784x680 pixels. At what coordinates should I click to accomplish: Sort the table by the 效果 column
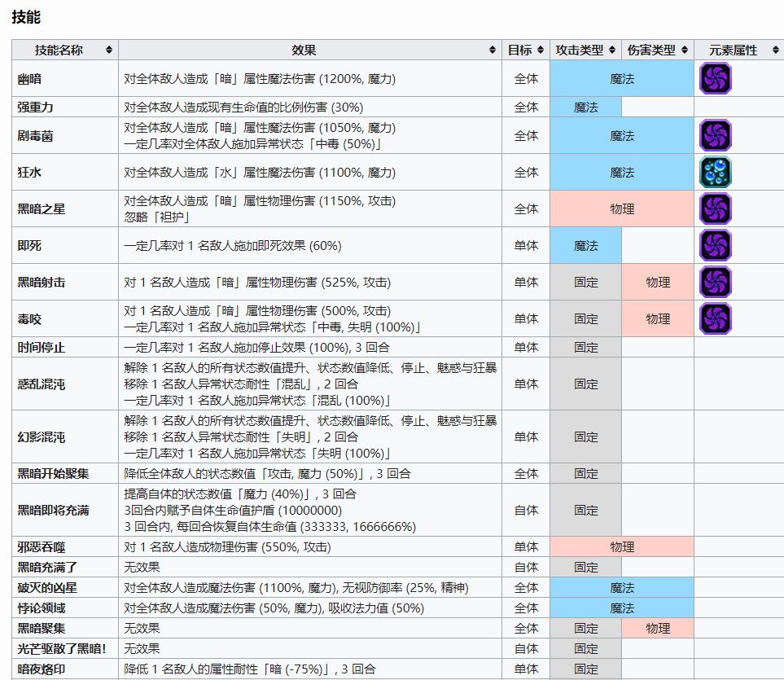[310, 50]
